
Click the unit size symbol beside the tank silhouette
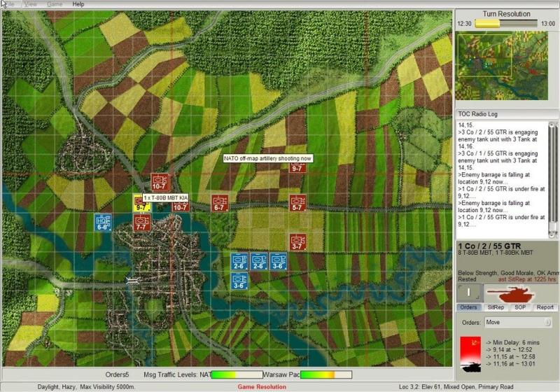click(x=468, y=292)
